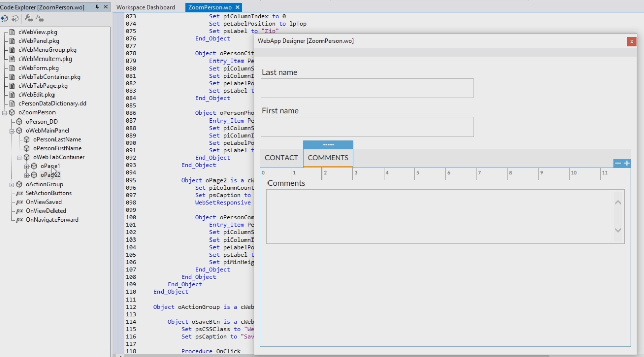Expand the oPage1 tree node
Screen dimensions: 644x357
click(27, 166)
